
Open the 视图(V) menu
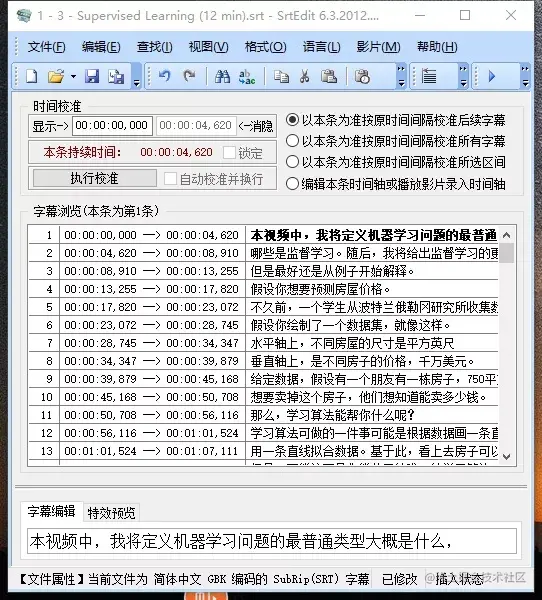(x=209, y=47)
